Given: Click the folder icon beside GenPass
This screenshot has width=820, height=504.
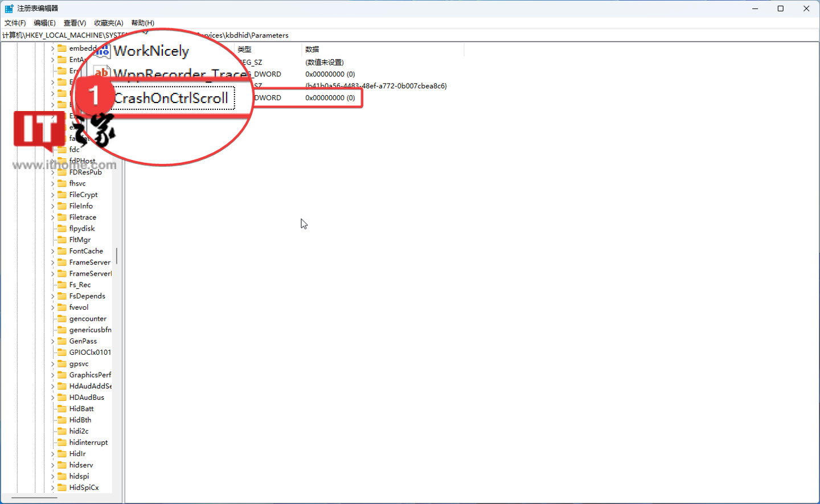Looking at the screenshot, I should coord(62,341).
